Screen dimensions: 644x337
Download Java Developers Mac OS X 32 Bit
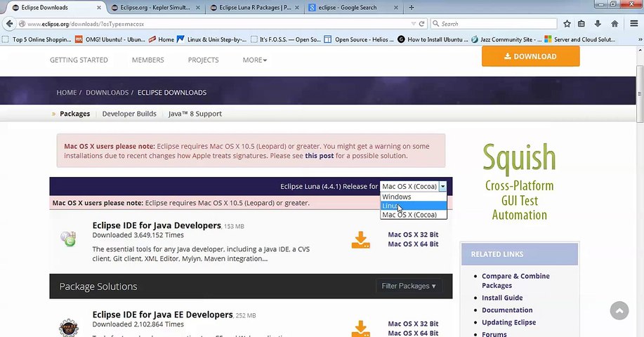coord(413,234)
